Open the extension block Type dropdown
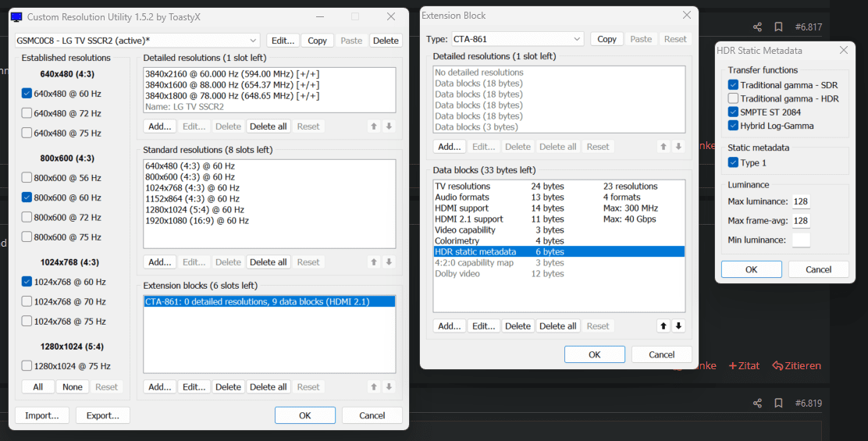Viewport: 868px width, 441px height. (518, 39)
